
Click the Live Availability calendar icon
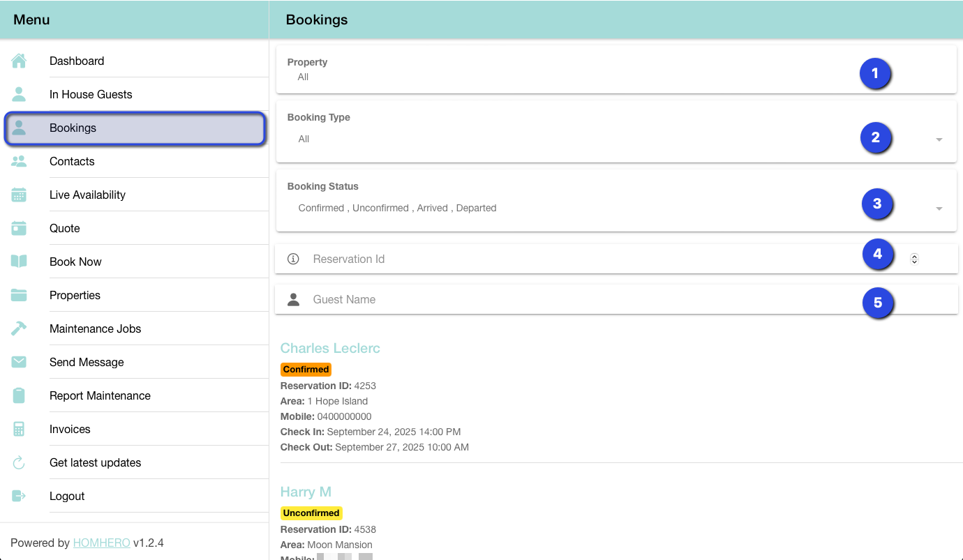(x=19, y=195)
